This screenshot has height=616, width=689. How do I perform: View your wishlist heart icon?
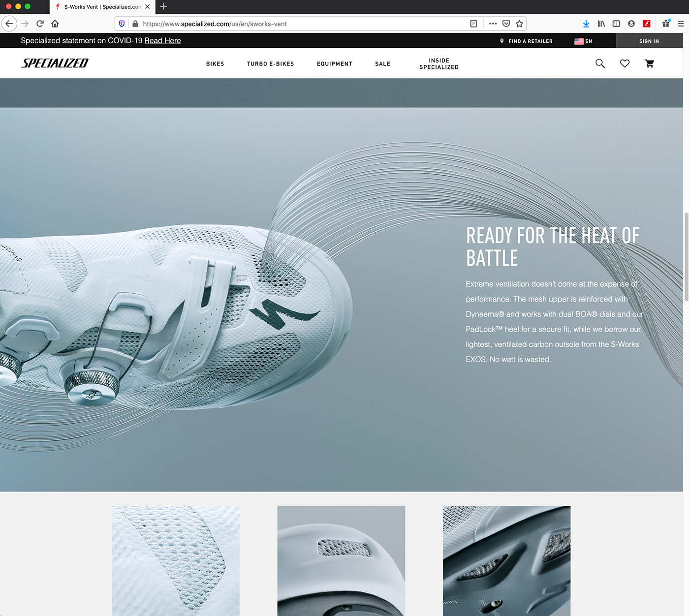(x=625, y=63)
